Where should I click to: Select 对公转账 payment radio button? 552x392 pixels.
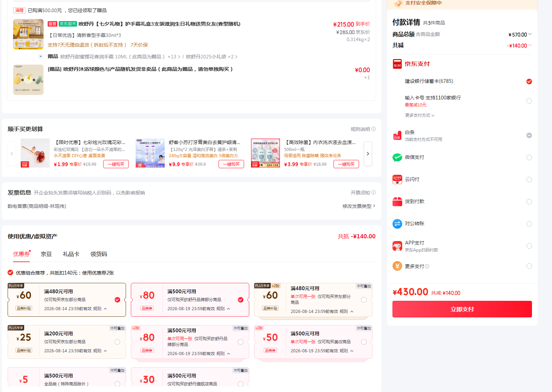pyautogui.click(x=529, y=224)
